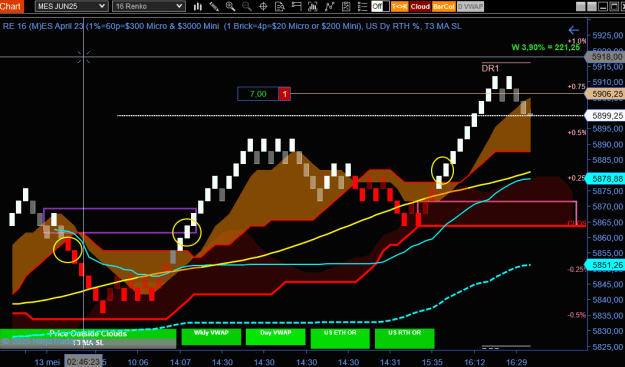
Task: Click the 5899,25 current price marker
Action: [x=605, y=116]
